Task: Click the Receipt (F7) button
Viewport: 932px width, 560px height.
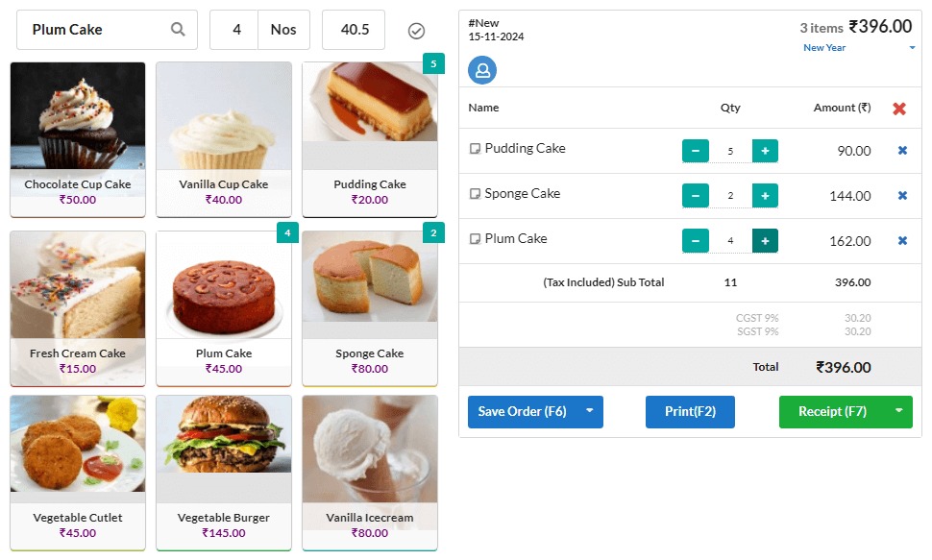Action: [x=832, y=411]
